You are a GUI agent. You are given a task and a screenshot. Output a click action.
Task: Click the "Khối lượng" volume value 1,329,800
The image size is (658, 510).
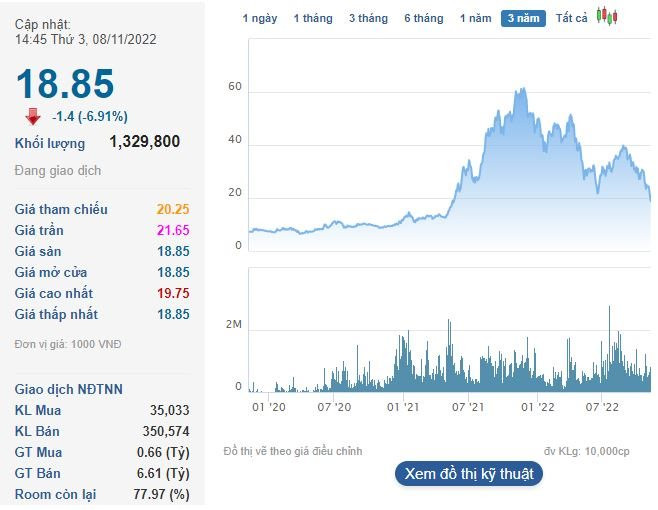[145, 142]
